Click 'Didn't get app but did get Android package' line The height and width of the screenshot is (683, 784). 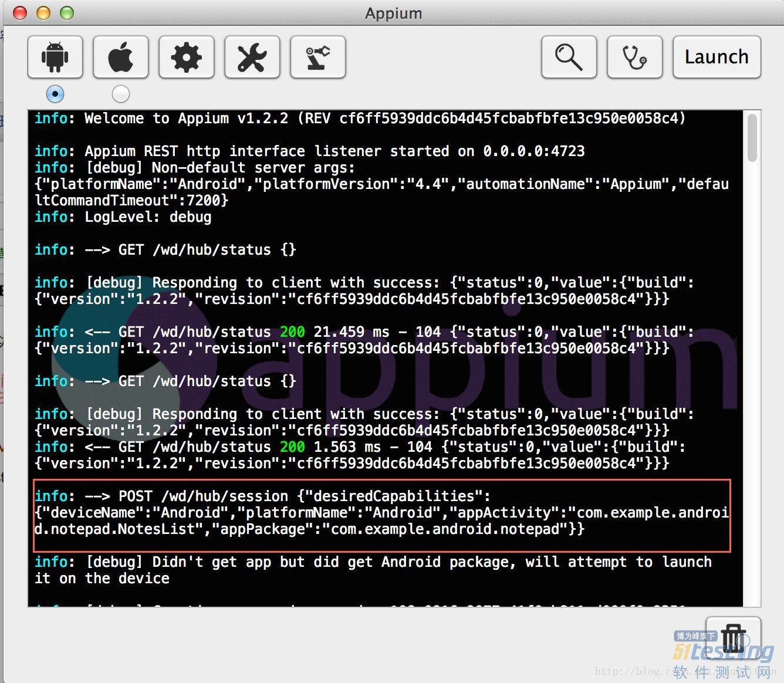pyautogui.click(x=373, y=570)
